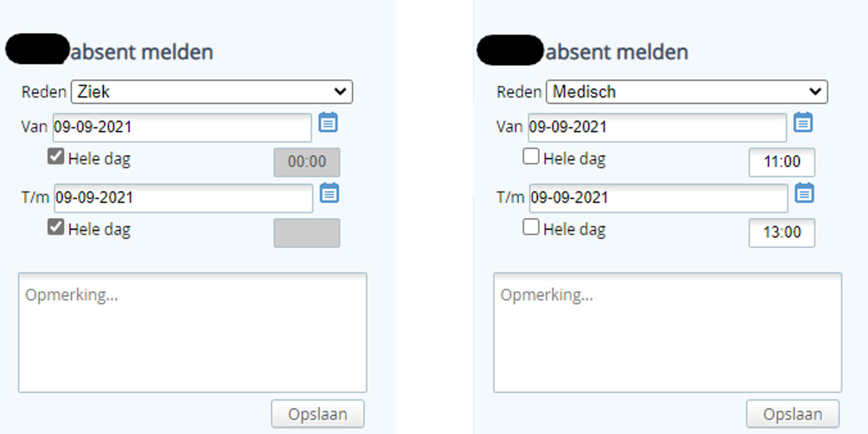This screenshot has width=868, height=434.
Task: Open the Reden dropdown showing Ziek
Action: (x=212, y=92)
